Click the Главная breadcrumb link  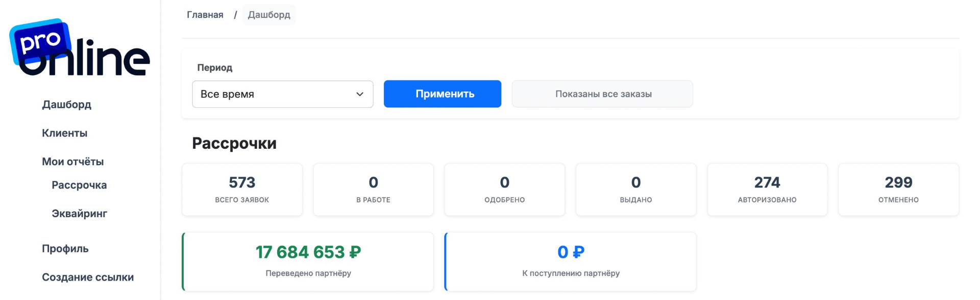tap(205, 15)
